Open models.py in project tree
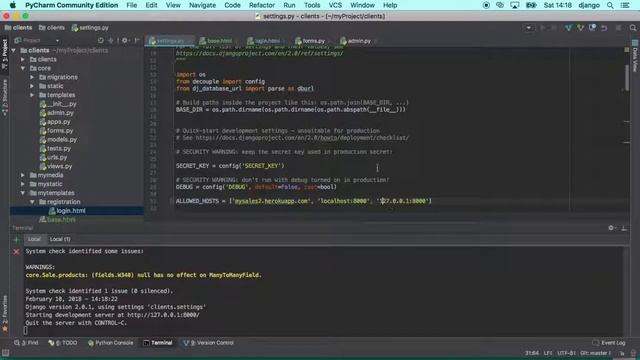 (58, 140)
